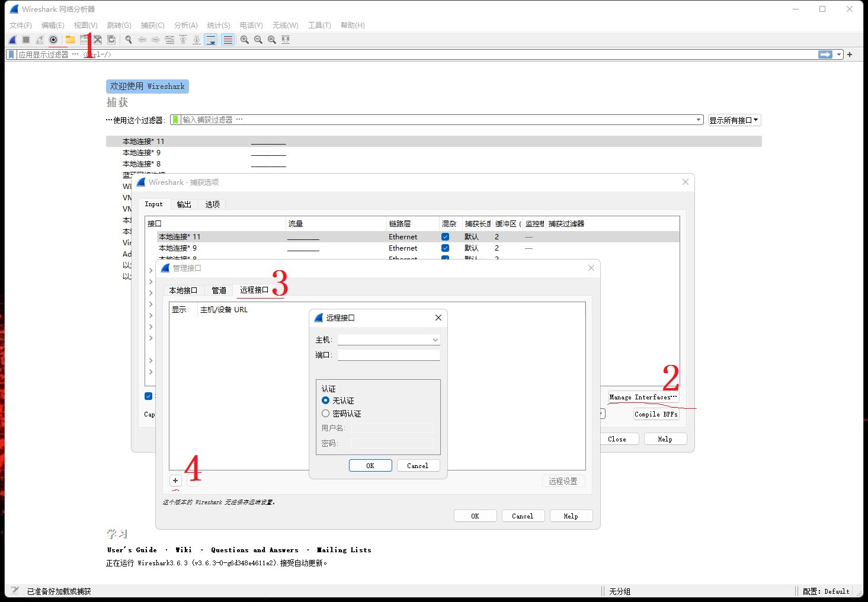
Task: Open capture options from the main toolbar
Action: [x=53, y=40]
